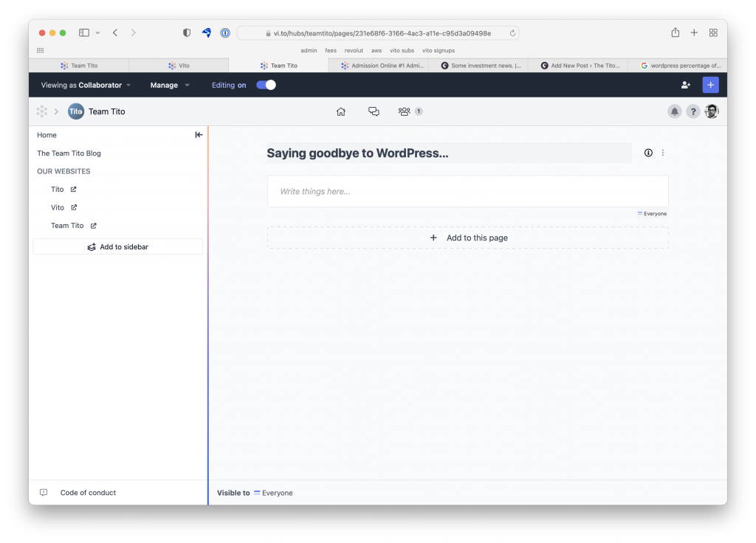Click the privacy shield icon
This screenshot has height=543, width=756.
(187, 32)
